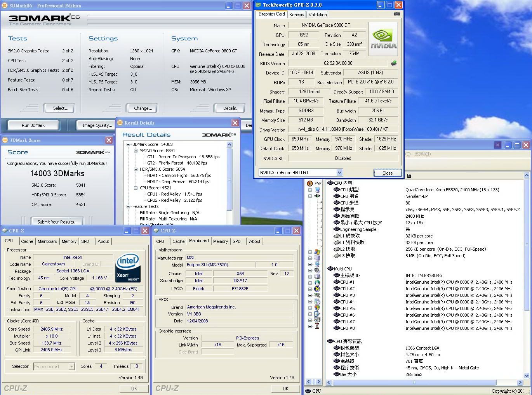Image resolution: width=532 pixels, height=395 pixels.
Task: Select the Computer icon in EVEREST tree
Action: coord(317,190)
